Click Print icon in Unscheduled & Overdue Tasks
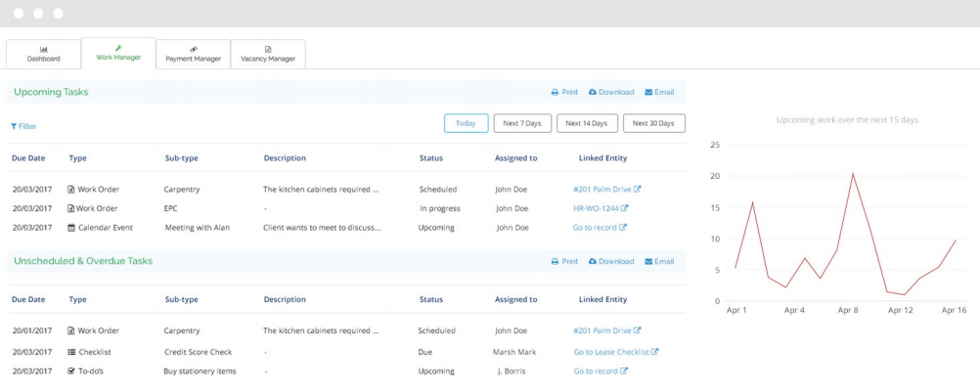The width and height of the screenshot is (980, 389). tap(555, 262)
